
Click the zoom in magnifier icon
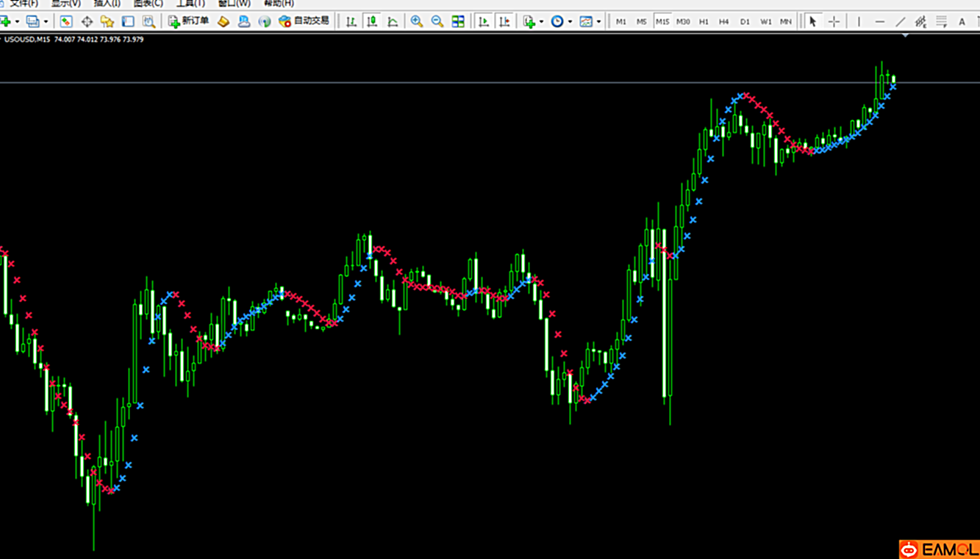pos(417,21)
